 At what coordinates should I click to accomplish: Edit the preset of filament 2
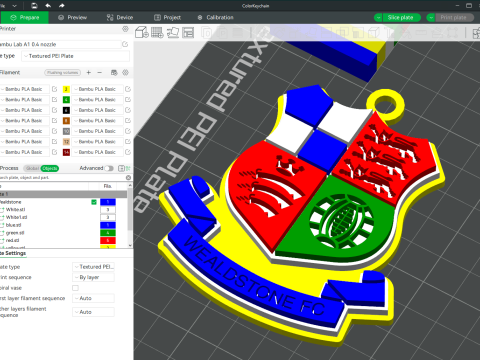(128, 89)
